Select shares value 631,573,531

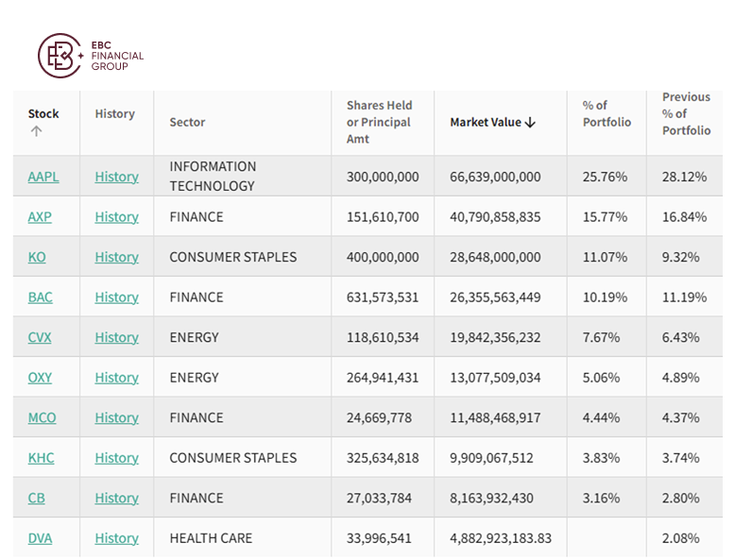383,297
